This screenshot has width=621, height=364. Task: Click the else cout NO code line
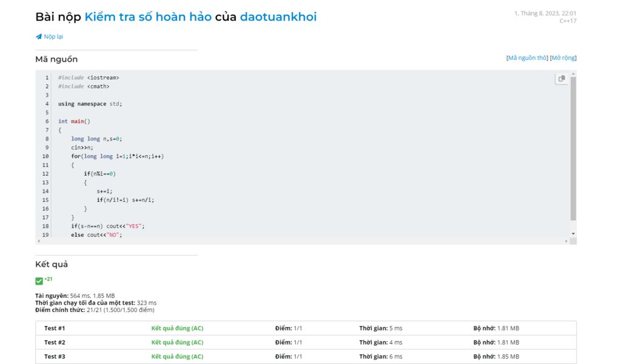(96, 234)
